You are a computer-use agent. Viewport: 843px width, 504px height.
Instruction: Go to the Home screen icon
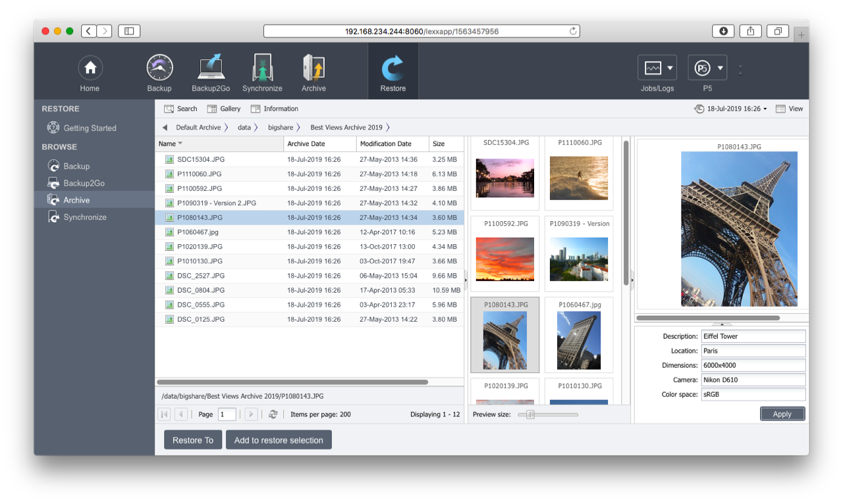tap(90, 68)
